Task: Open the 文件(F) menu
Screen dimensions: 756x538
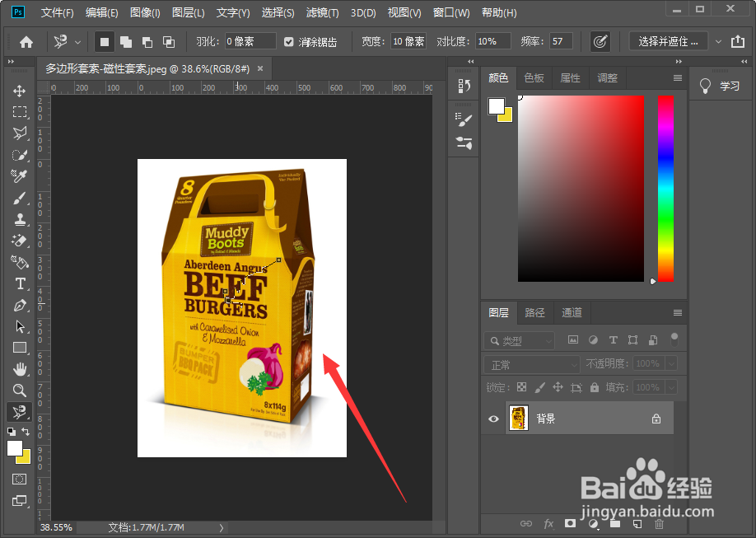Action: point(57,12)
